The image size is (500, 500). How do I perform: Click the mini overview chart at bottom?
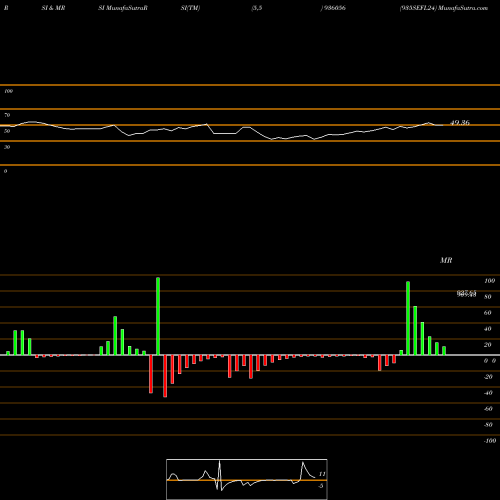click(247, 479)
